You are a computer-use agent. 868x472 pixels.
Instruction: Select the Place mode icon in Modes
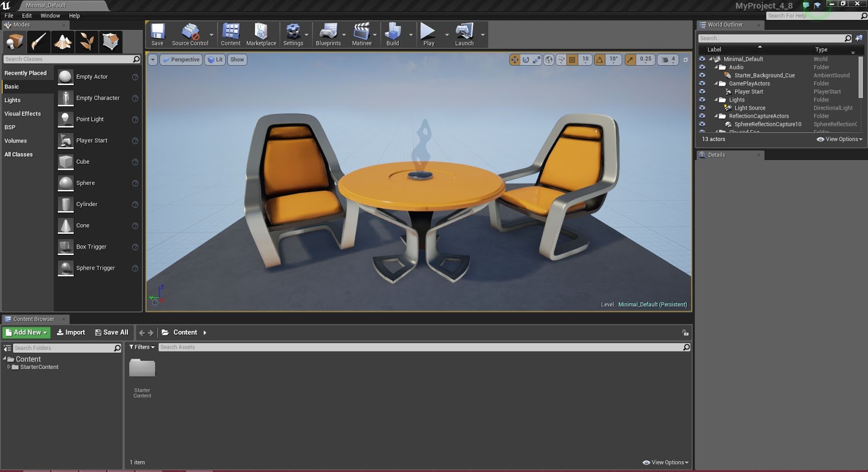pos(15,42)
